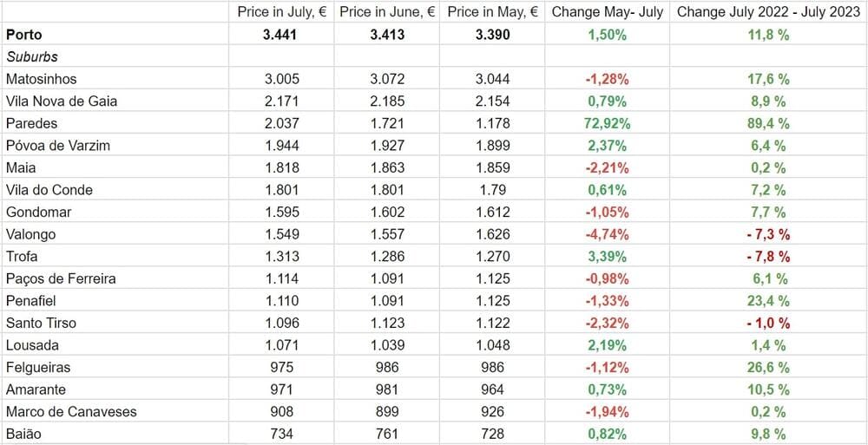Select the Paços de Ferreira cell
This screenshot has height=445, width=868.
(60, 279)
